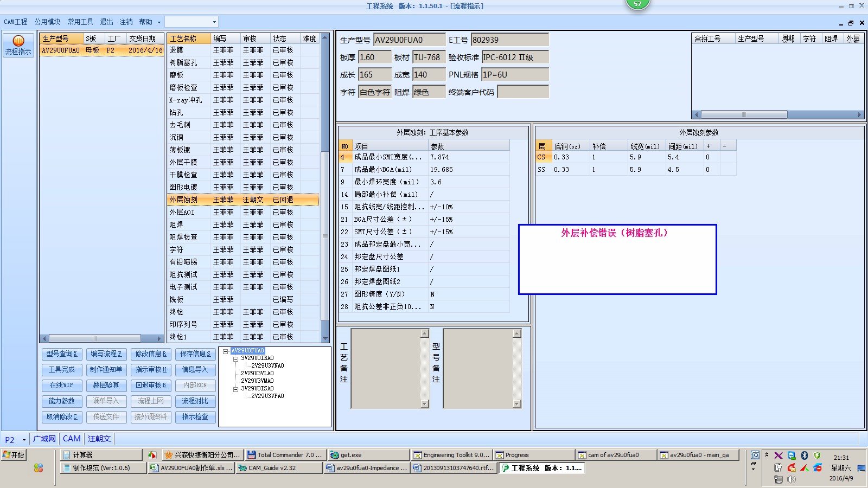Click the show desktop icon by the clock
This screenshot has width=868, height=488.
(x=861, y=467)
